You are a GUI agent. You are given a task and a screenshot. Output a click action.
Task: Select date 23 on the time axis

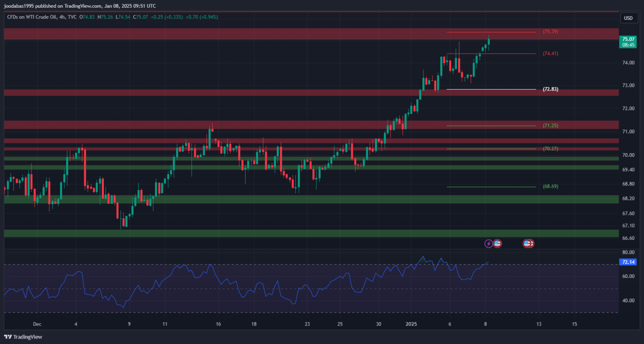pyautogui.click(x=307, y=324)
